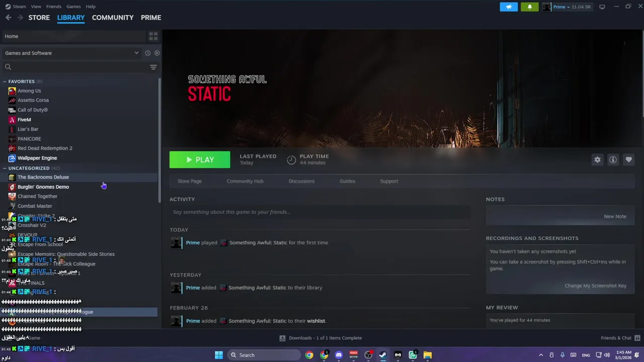Open Friends & Chat icon at bottom right
Viewport: 644px width, 362px height.
[x=637, y=338]
